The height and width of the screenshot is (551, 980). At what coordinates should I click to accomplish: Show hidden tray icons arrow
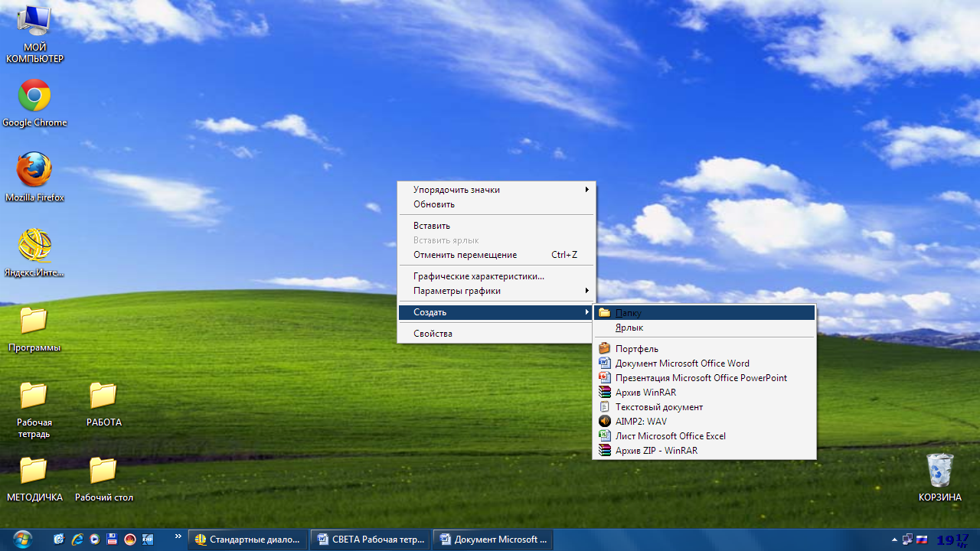[x=894, y=540]
